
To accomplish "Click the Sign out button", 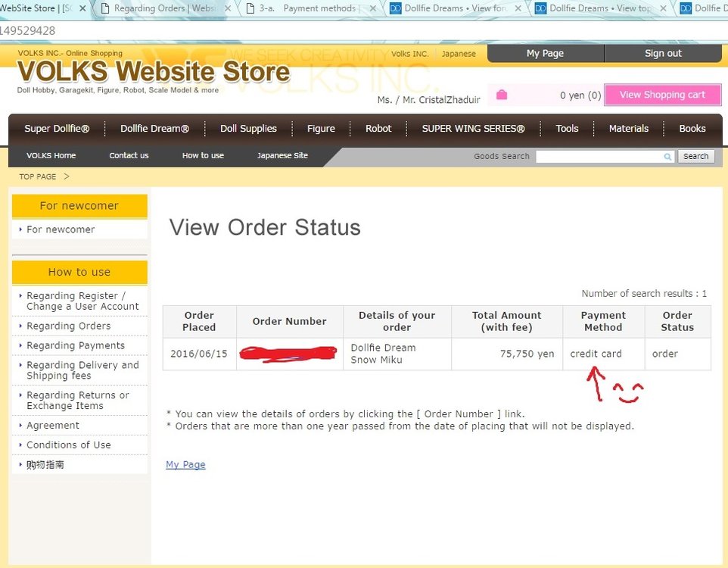I will [663, 54].
